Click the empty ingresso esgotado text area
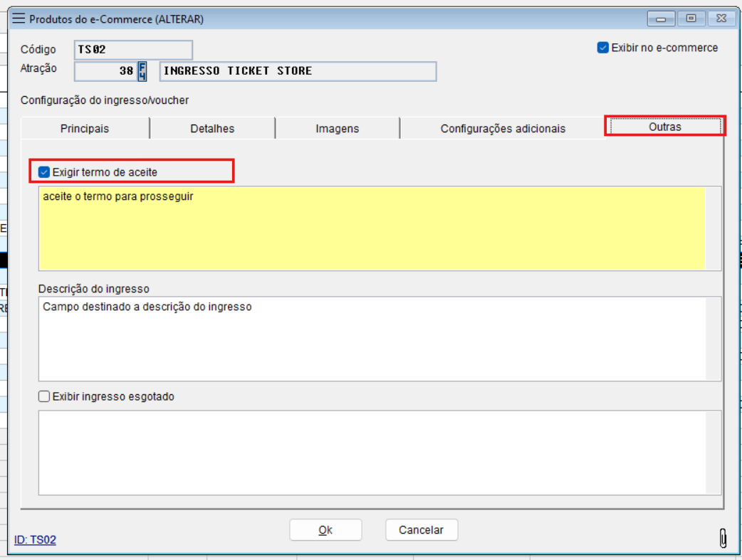Screen dimensions: 742x560 (372, 452)
